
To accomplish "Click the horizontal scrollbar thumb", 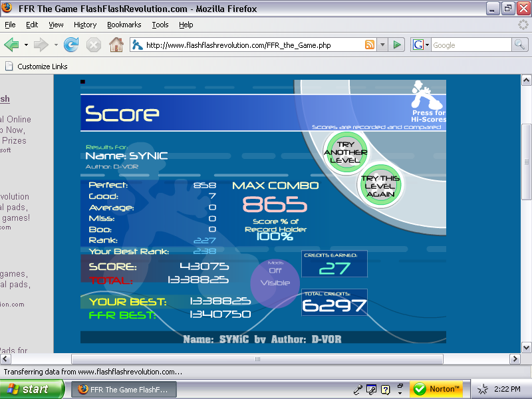I will (257, 359).
